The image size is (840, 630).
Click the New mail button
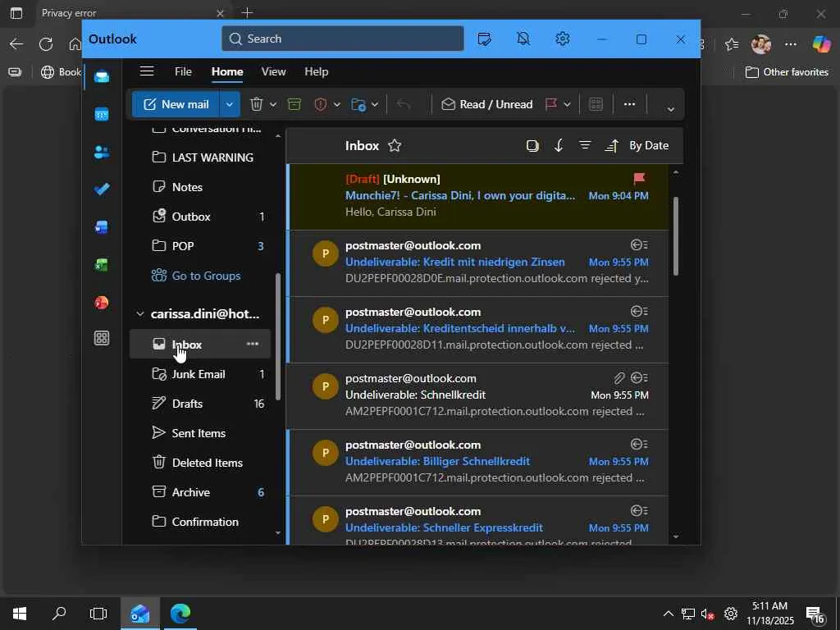(x=176, y=104)
